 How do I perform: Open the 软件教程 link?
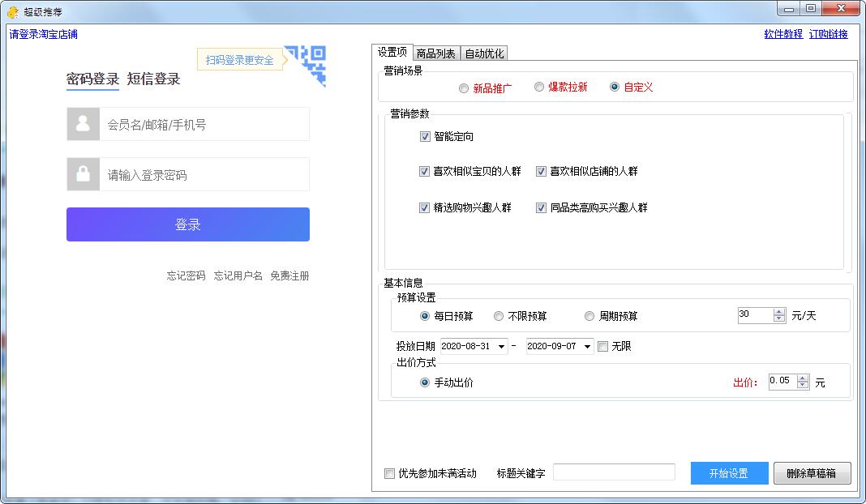[783, 34]
